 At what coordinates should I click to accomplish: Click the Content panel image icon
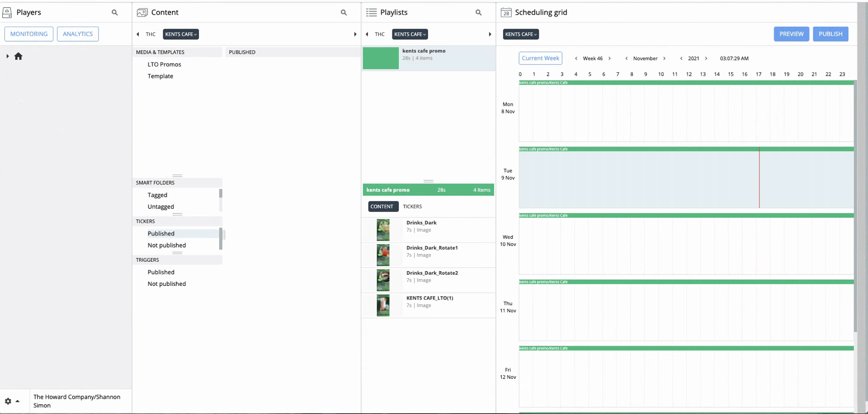(142, 12)
